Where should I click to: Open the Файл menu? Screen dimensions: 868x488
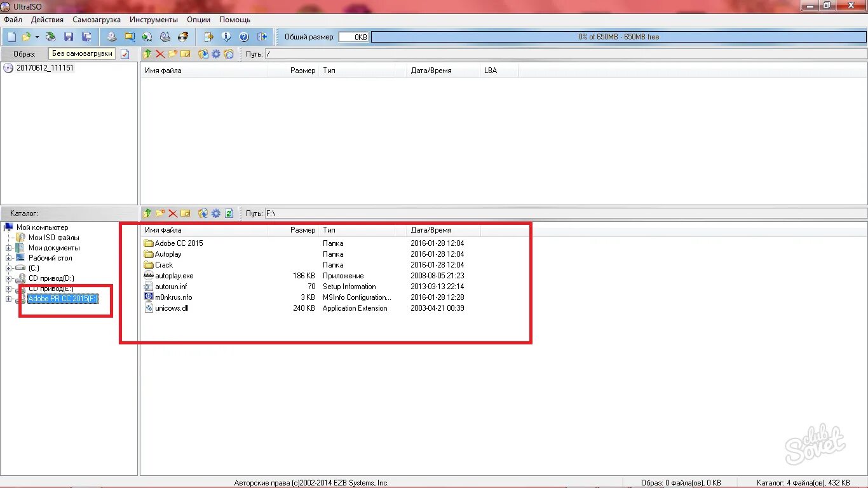[x=13, y=20]
